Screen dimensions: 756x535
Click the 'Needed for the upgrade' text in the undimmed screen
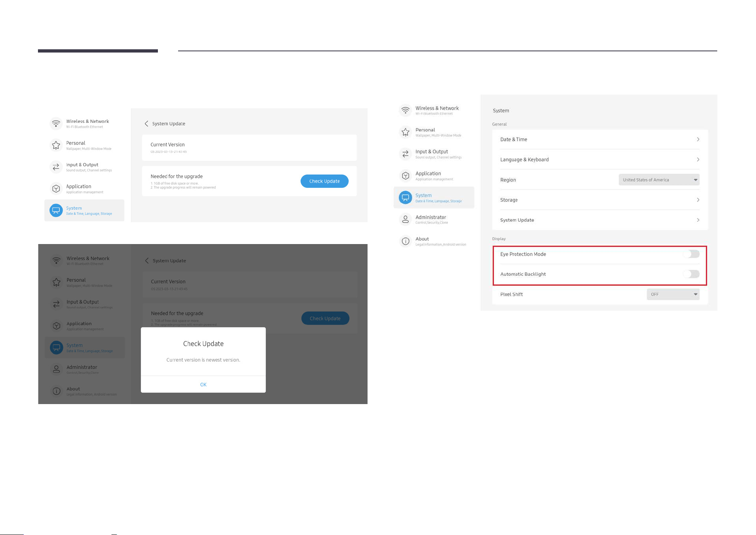(x=176, y=177)
